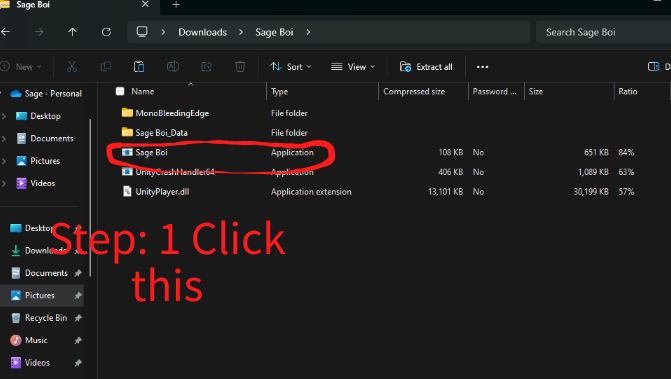
Task: Click Downloads in the address breadcrumb
Action: point(202,32)
